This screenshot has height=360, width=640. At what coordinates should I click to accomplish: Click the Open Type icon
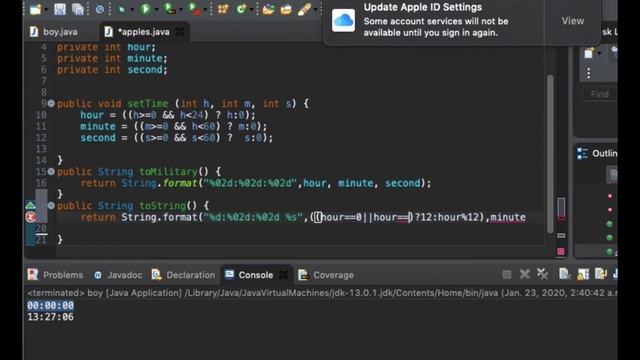pos(268,9)
